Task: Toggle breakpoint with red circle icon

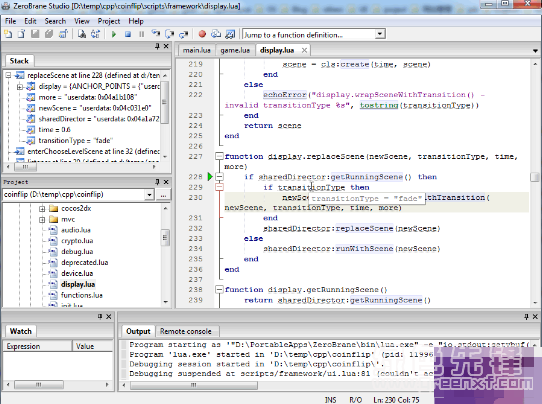Action: pyautogui.click(x=202, y=34)
